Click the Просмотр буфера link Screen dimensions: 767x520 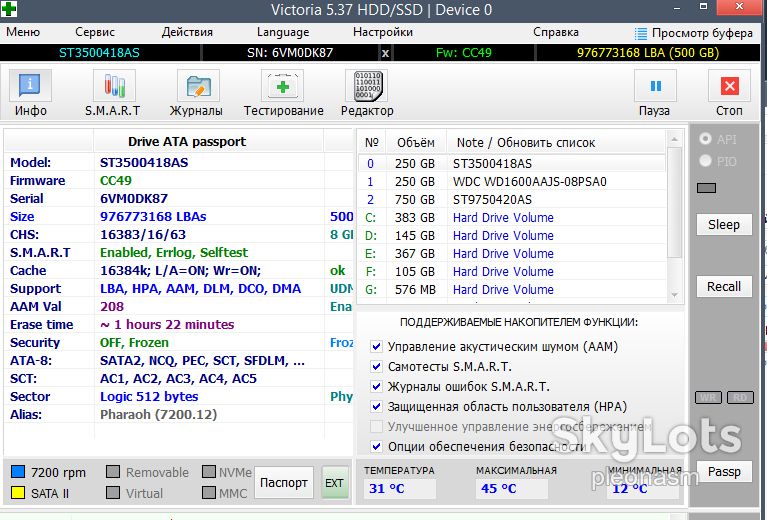702,33
